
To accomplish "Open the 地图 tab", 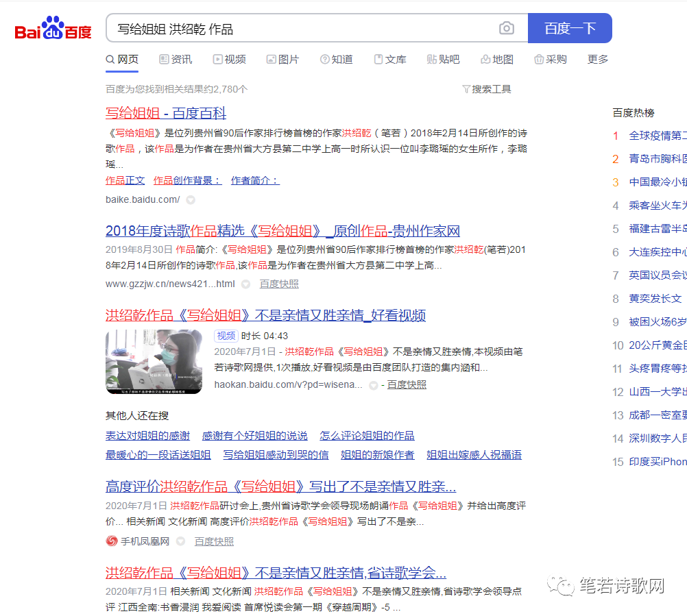I will 497,59.
